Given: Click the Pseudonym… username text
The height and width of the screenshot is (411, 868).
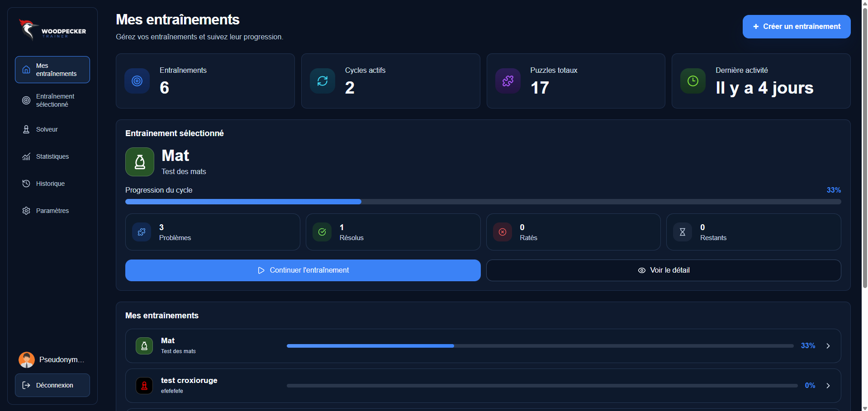Looking at the screenshot, I should 62,360.
